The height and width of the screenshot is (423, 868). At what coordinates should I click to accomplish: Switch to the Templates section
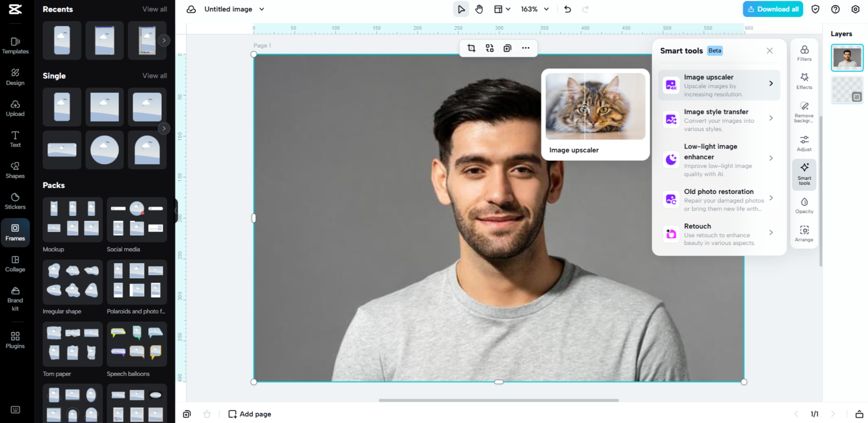pos(16,45)
